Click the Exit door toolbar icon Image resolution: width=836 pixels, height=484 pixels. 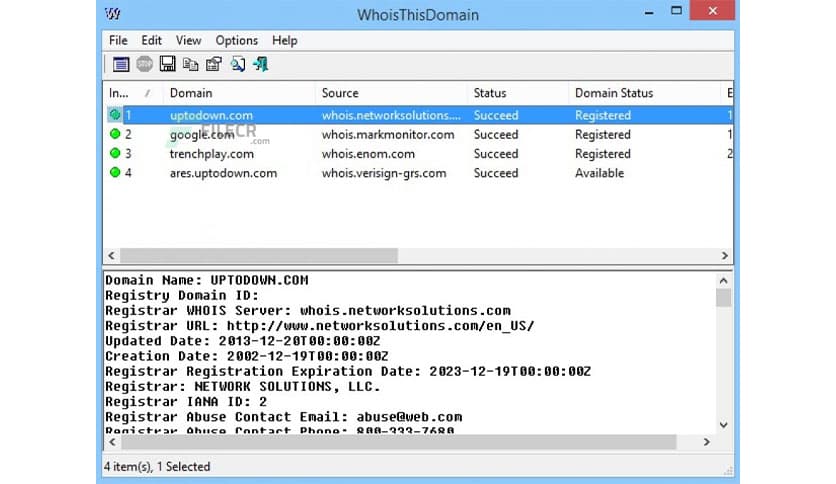(261, 64)
